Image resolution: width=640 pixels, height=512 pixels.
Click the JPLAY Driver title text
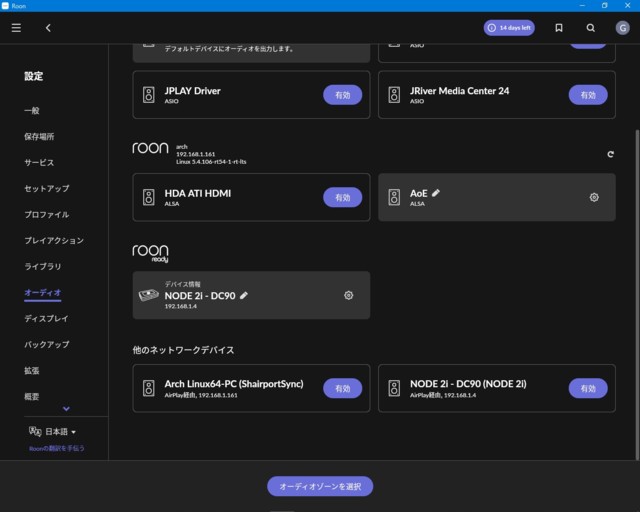pyautogui.click(x=192, y=91)
